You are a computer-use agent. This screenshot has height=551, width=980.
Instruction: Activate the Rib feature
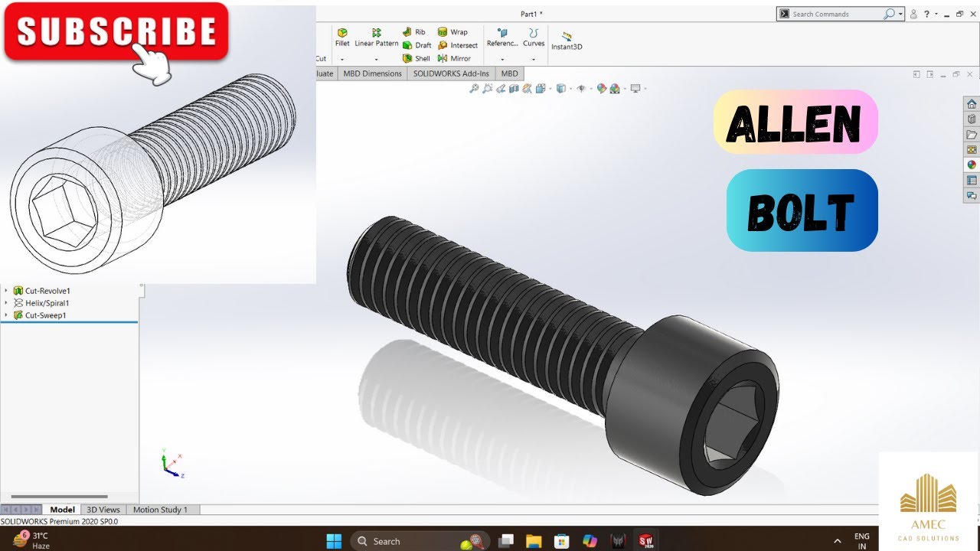(414, 32)
